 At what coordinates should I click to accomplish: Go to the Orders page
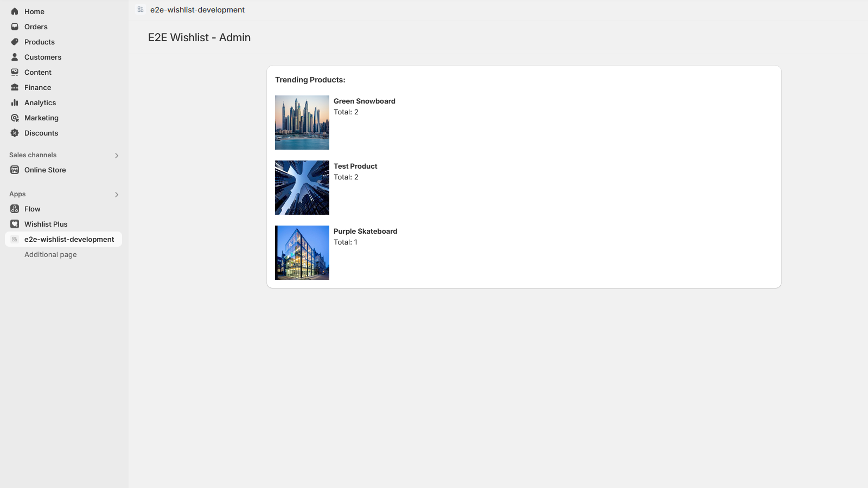pos(63,27)
